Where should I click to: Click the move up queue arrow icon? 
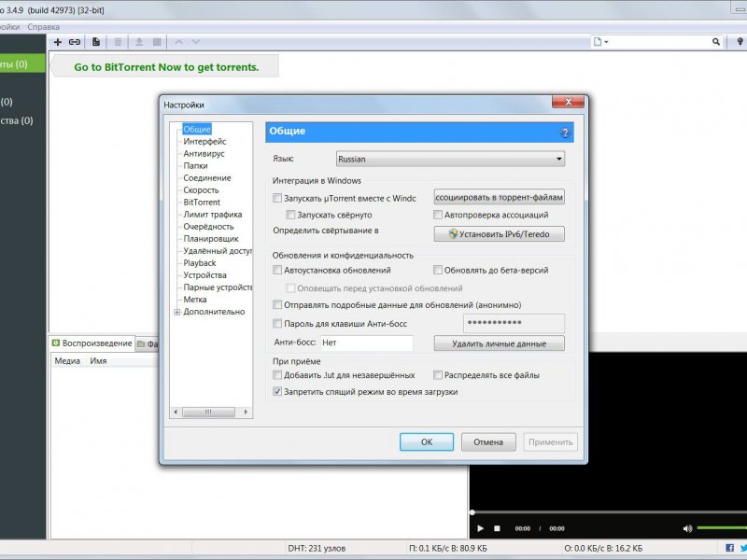click(178, 42)
